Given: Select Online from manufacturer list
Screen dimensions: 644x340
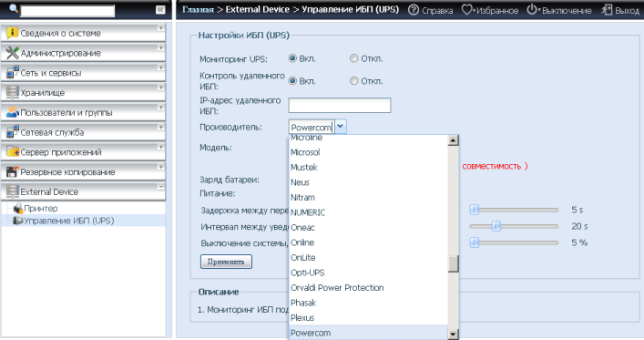Looking at the screenshot, I should click(368, 242).
